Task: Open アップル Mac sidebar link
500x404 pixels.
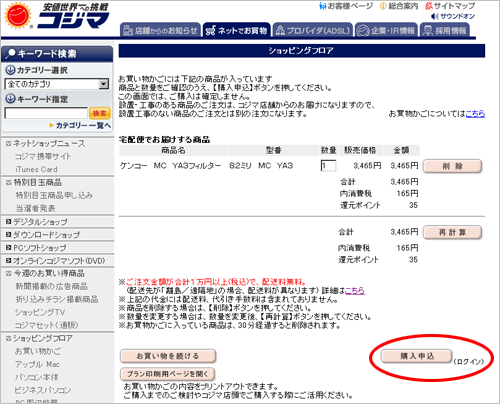Action: [x=37, y=364]
